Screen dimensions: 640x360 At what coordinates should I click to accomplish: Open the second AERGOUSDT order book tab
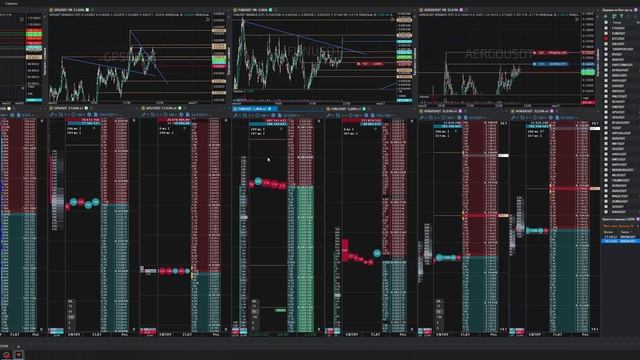(x=533, y=111)
